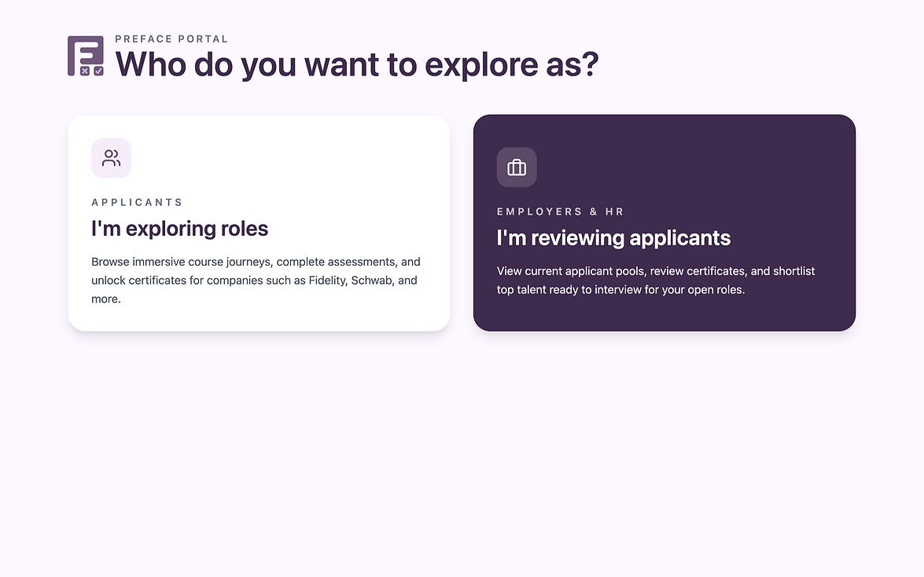Choose the white Applicants card description text

pos(256,280)
